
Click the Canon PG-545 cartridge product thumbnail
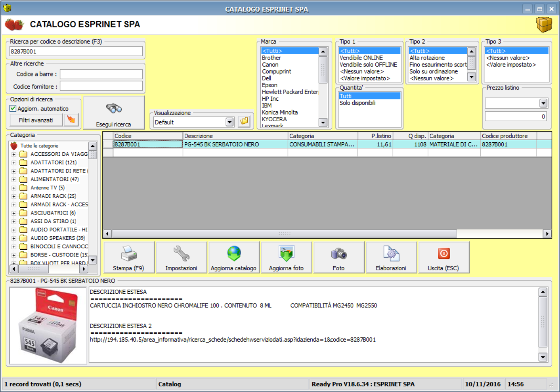point(49,326)
